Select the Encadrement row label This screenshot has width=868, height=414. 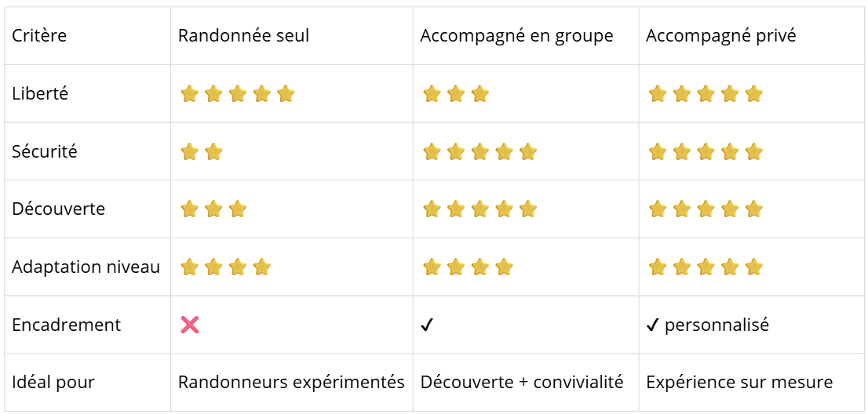tap(66, 325)
